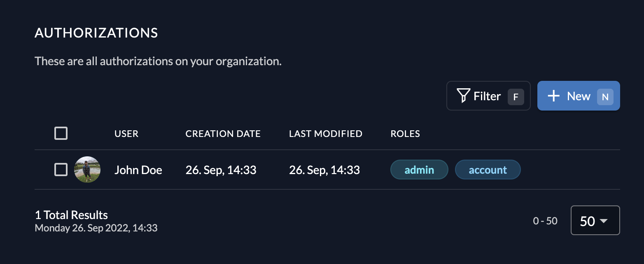Click the creation date 26. Sep, 14:33 cell

tap(221, 170)
